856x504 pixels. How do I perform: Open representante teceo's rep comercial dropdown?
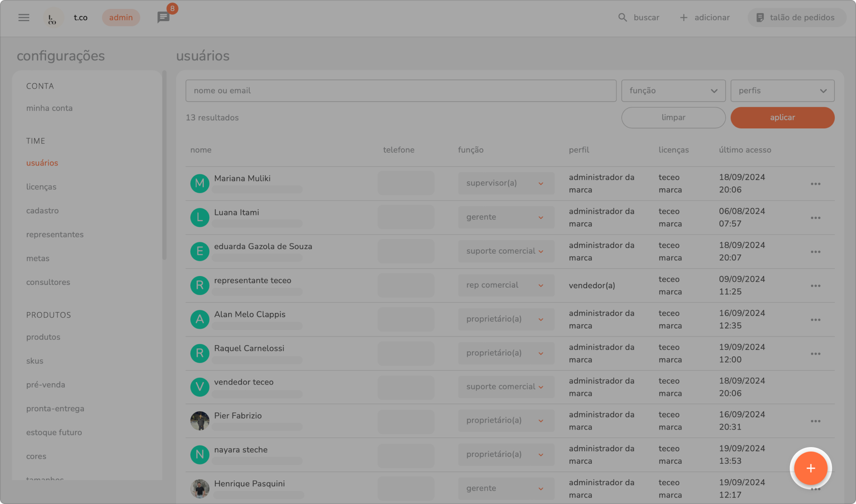[x=505, y=285]
